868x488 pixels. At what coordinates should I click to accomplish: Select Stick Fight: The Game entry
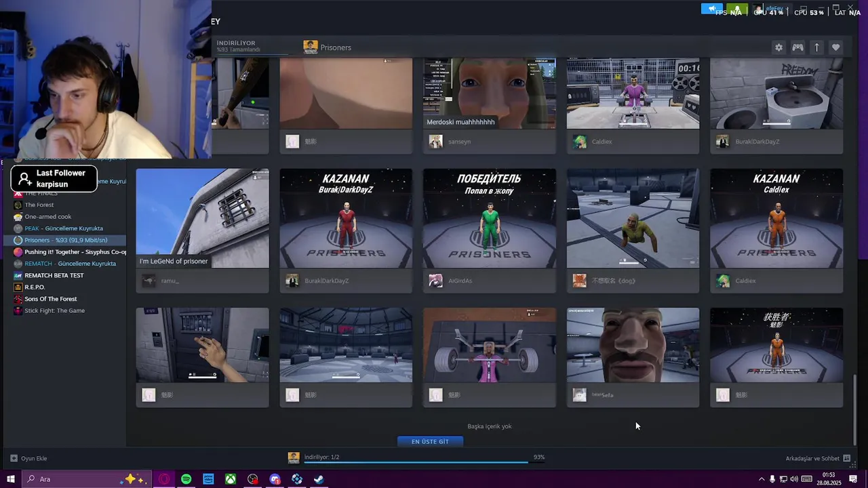[54, 310]
